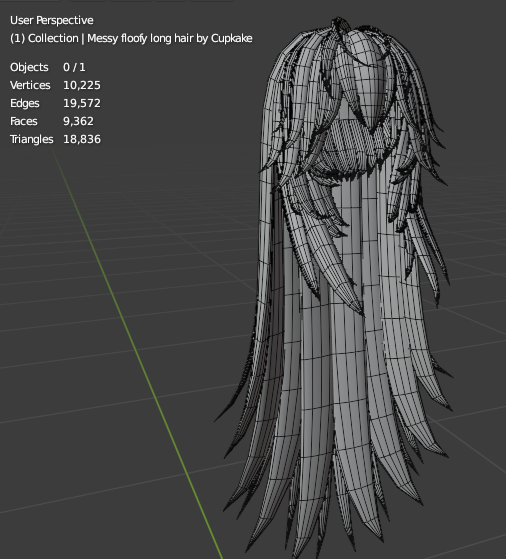The width and height of the screenshot is (506, 559).
Task: Click the Triangles statistics label
Action: coord(31,139)
